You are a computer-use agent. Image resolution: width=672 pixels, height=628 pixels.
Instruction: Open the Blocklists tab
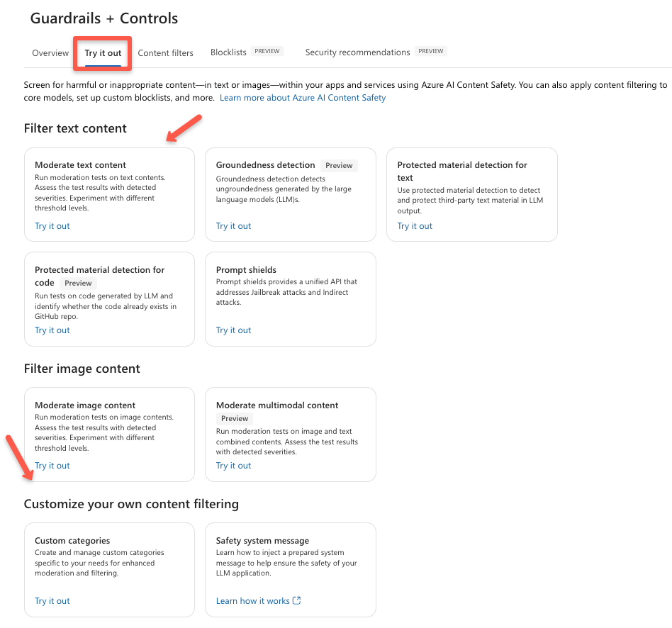228,52
